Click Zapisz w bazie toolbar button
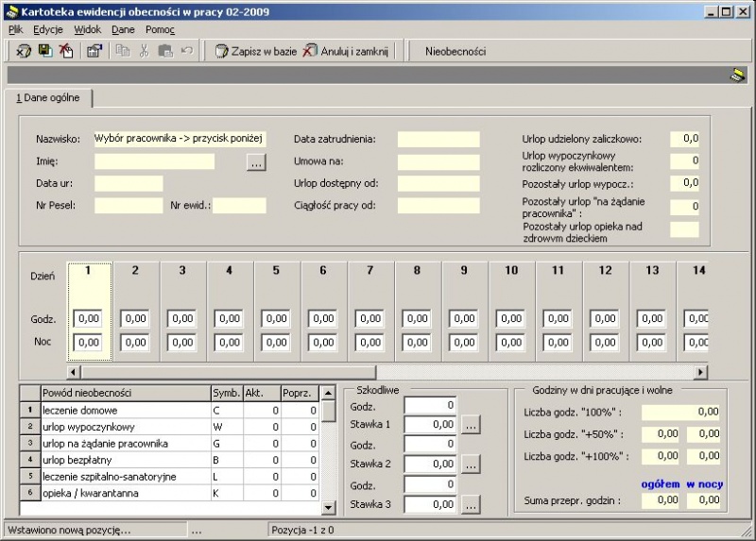The height and width of the screenshot is (541, 756). coord(255,51)
